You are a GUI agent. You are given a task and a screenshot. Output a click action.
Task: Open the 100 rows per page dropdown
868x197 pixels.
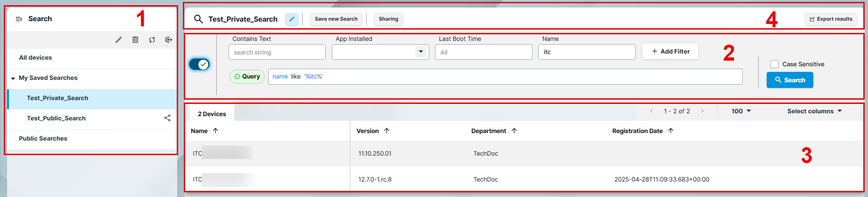(741, 111)
